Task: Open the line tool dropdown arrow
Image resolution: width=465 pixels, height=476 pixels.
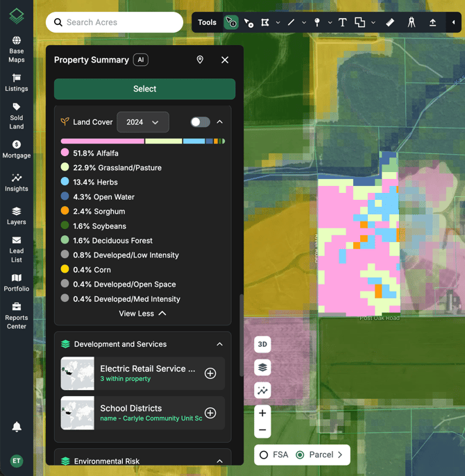Action: pyautogui.click(x=304, y=22)
